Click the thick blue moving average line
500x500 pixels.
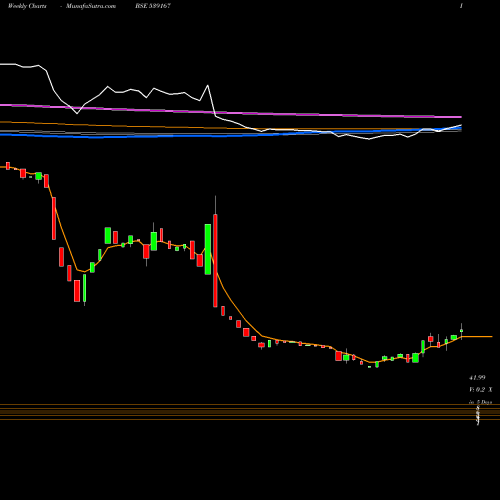point(231,135)
